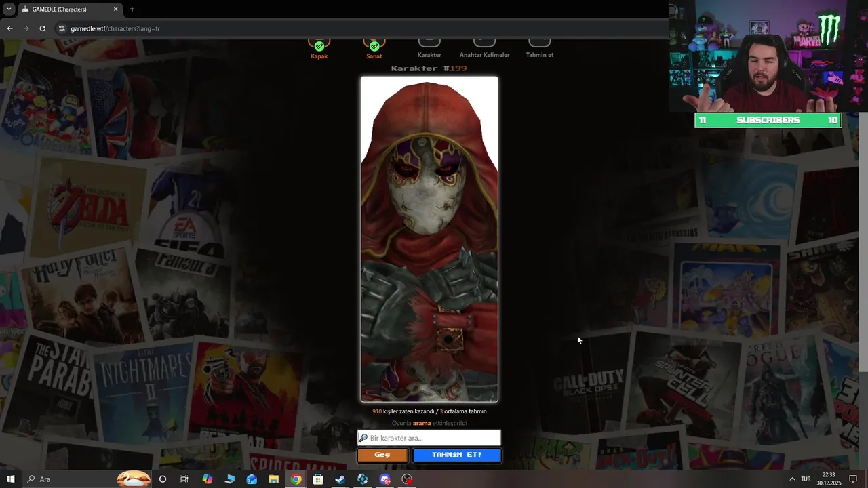Open the clock showing 22:33

click(x=829, y=479)
